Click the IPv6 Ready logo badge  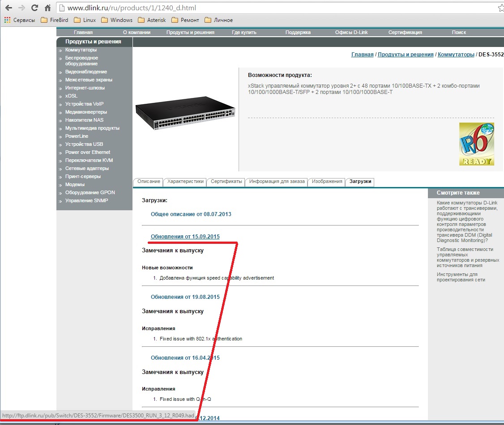point(476,144)
